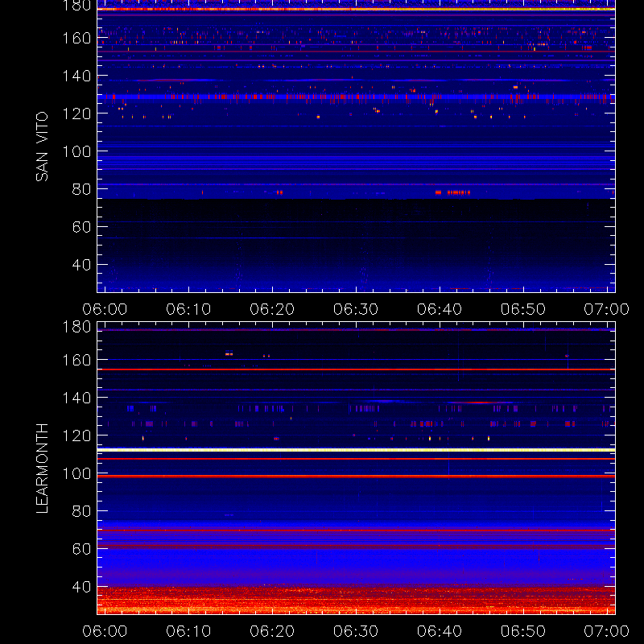Select 07:00 under the Learmonth plot

click(607, 631)
